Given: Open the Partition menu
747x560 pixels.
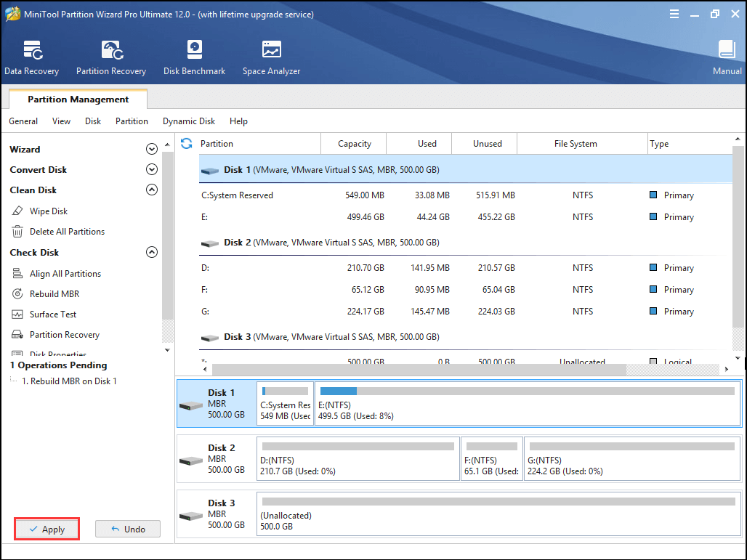Looking at the screenshot, I should [x=132, y=121].
